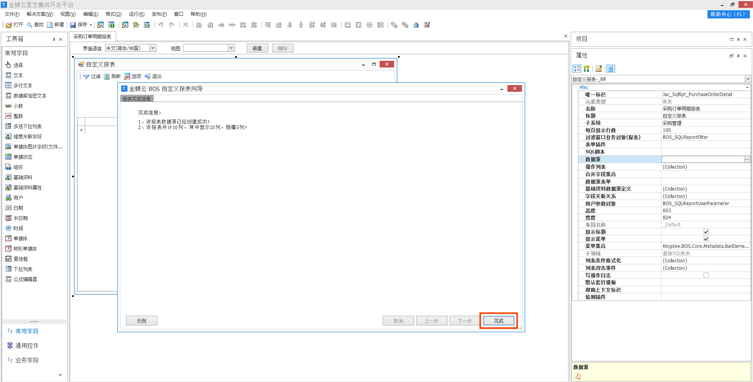Click the 退出 exit icon in report window

[148, 76]
